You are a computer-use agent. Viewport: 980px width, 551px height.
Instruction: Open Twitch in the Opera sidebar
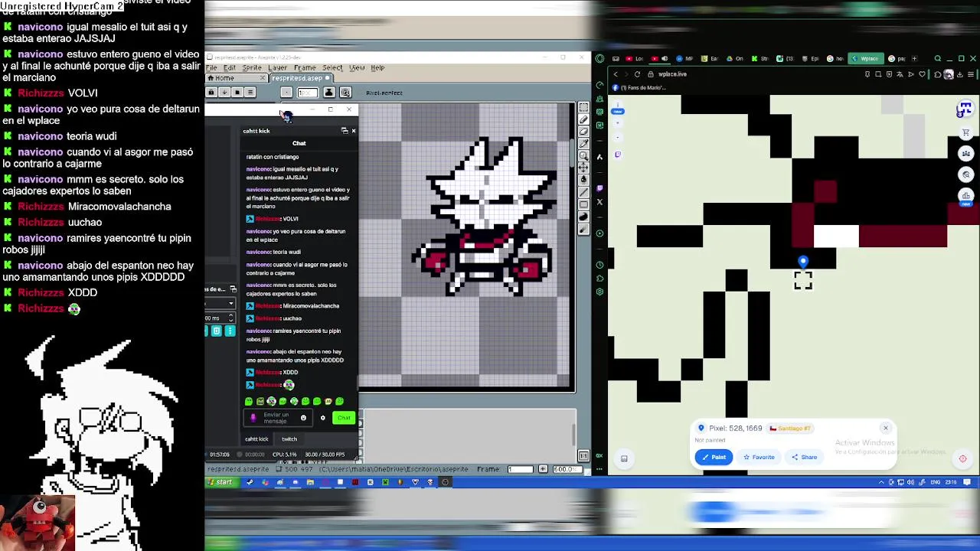(599, 187)
